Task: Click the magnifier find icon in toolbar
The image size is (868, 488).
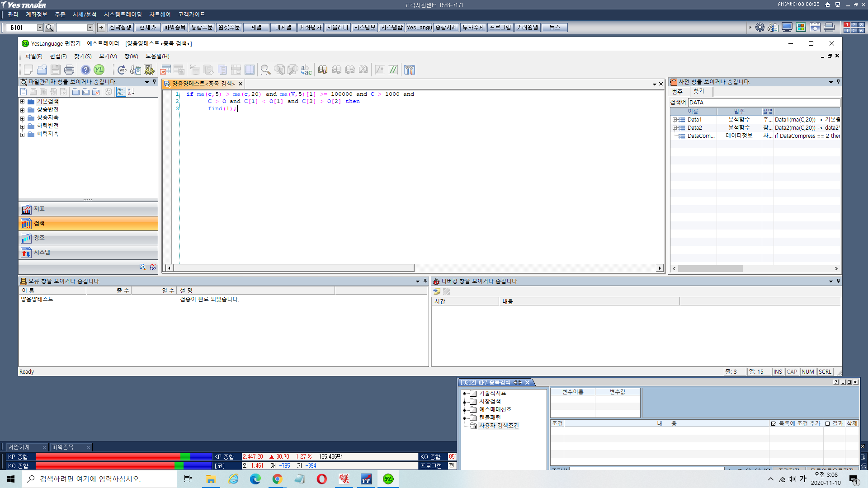Action: click(265, 70)
